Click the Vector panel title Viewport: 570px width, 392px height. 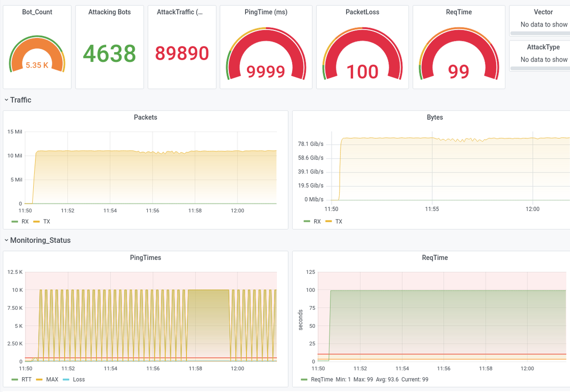pyautogui.click(x=543, y=12)
